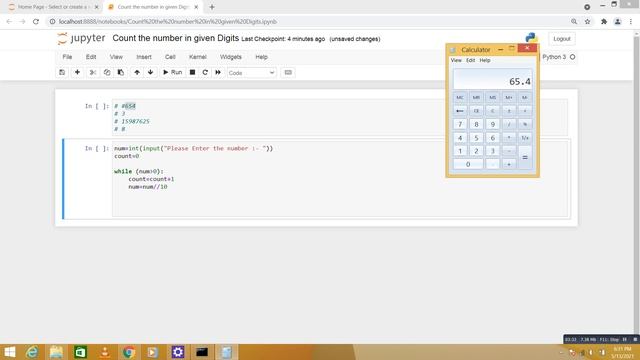Screen dimensions: 640x360
Task: Open the browser extensions puzzle icon
Action: 604,22
